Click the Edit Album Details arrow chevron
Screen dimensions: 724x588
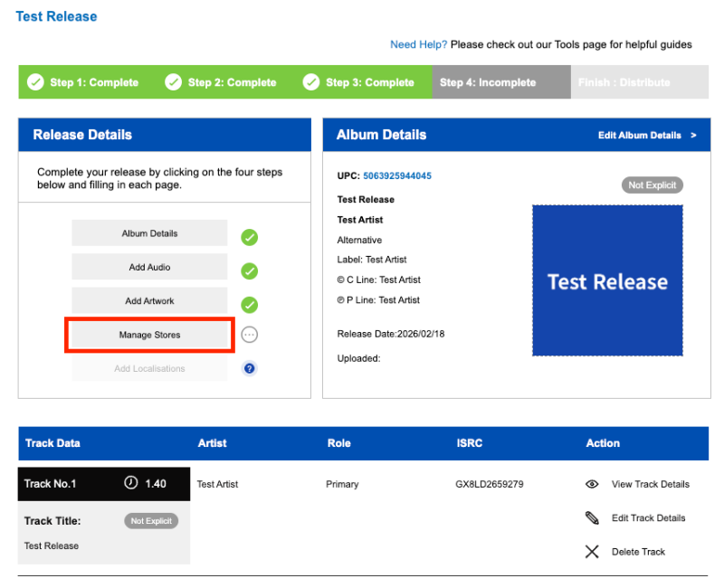693,135
